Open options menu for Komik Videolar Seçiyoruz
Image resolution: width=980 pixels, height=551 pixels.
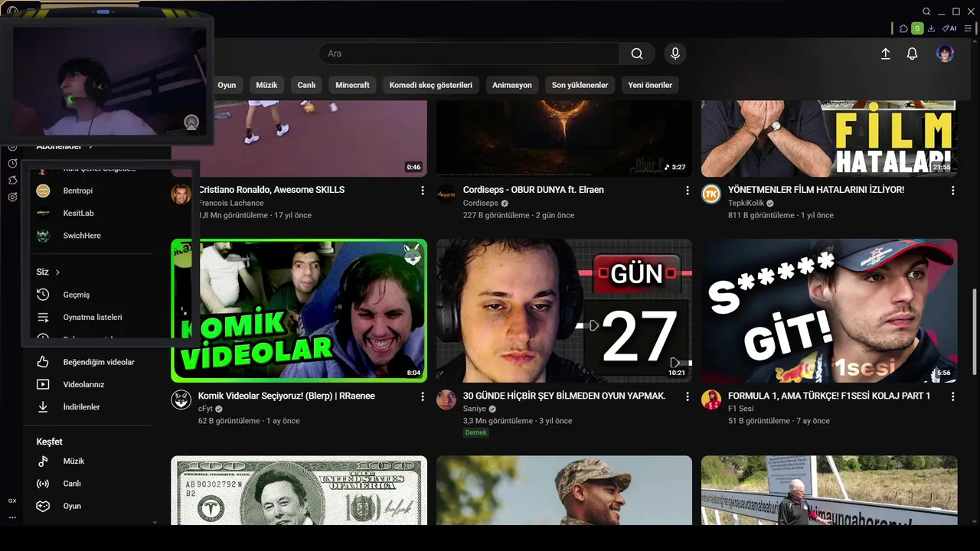[423, 396]
